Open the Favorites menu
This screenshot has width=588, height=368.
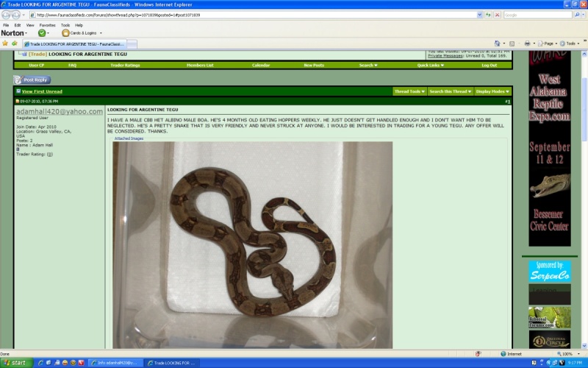pos(47,25)
